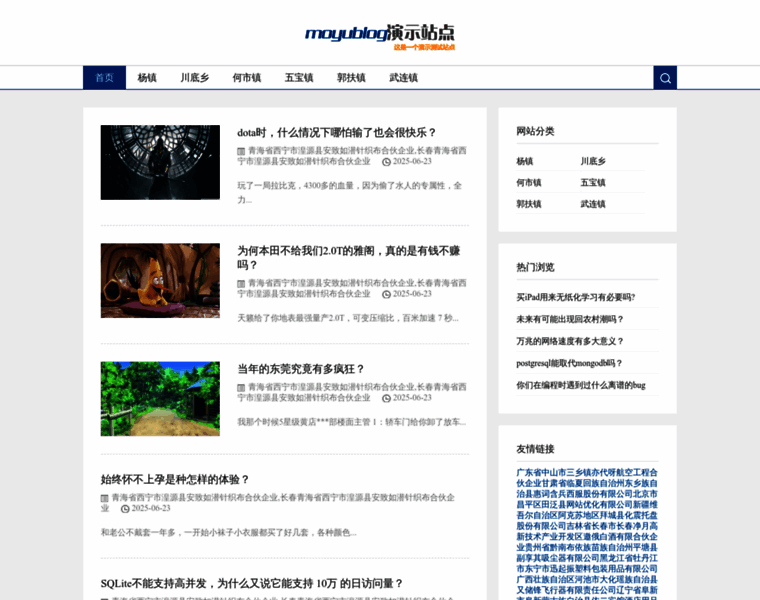Open the article 'dota时，什么情况下哪怕输了也会很快乐？'
Image resolution: width=760 pixels, height=600 pixels.
coord(337,133)
